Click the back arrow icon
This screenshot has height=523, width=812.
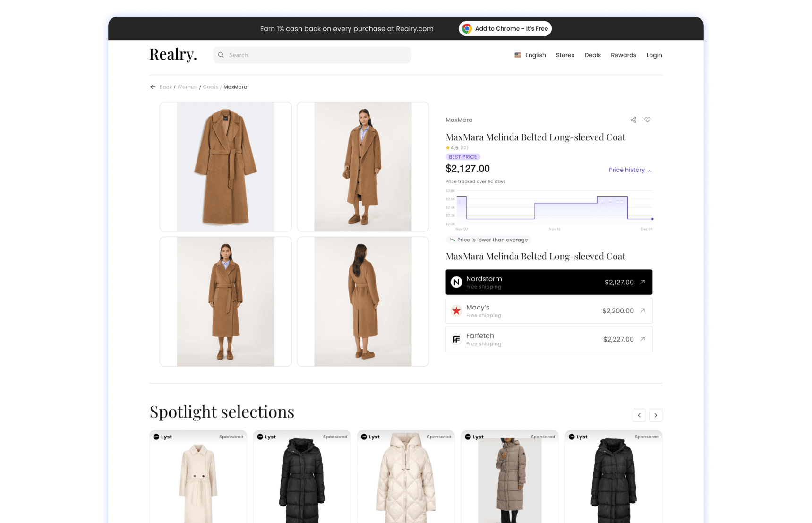(x=153, y=87)
